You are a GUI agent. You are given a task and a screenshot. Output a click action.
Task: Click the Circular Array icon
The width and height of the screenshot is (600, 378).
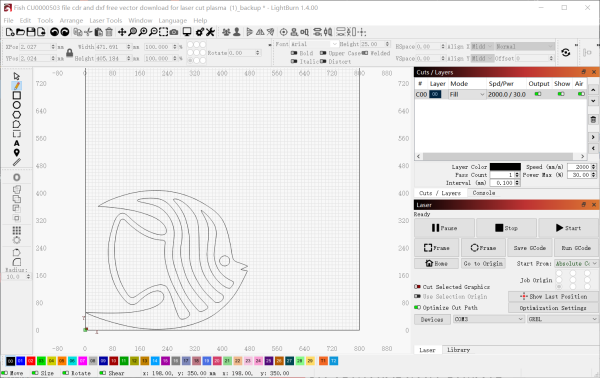(16, 240)
